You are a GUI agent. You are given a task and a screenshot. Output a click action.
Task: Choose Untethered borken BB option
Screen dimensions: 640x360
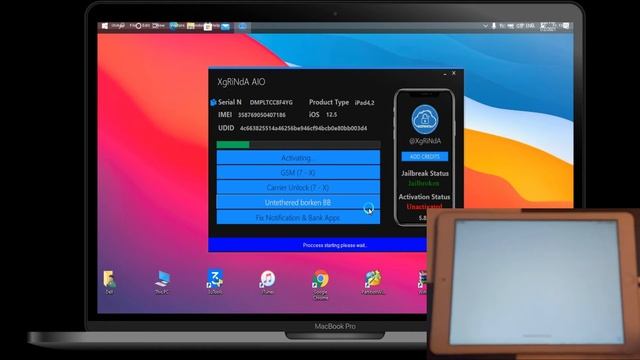(298, 202)
